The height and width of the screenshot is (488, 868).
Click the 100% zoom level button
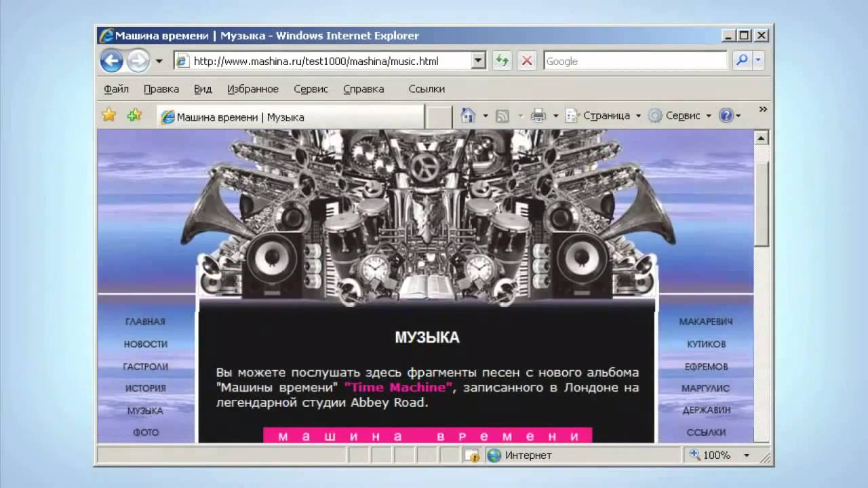pos(710,455)
